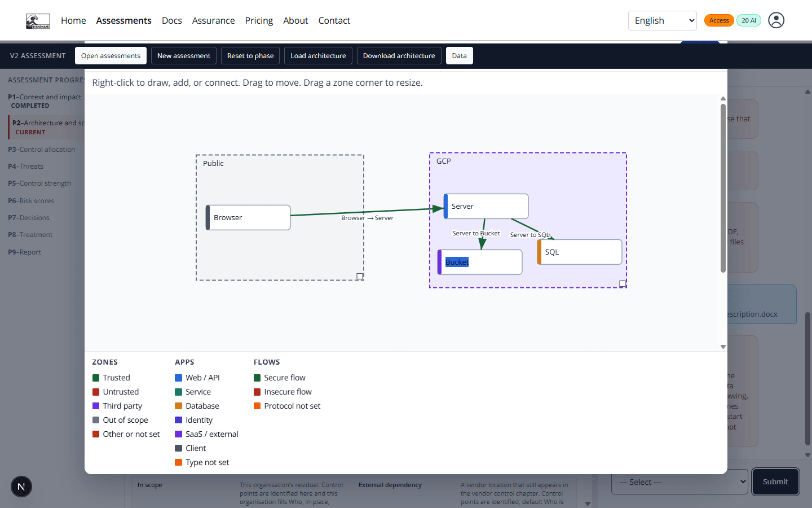Go to the Home page
Screen dimensions: 812x508
(73, 20)
